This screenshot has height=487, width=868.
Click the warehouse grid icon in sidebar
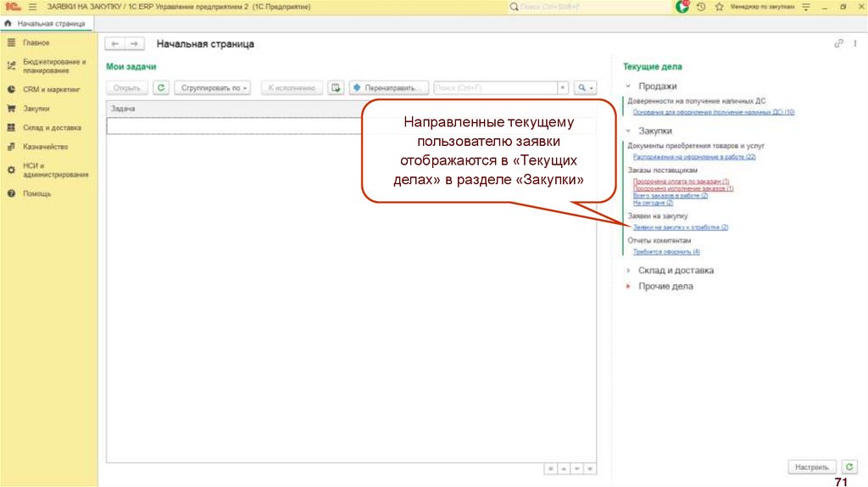click(11, 127)
